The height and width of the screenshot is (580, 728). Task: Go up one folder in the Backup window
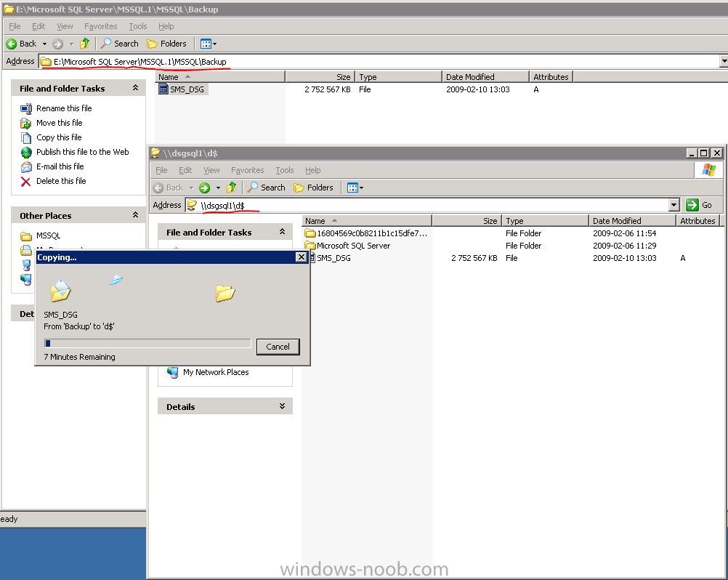pyautogui.click(x=84, y=44)
